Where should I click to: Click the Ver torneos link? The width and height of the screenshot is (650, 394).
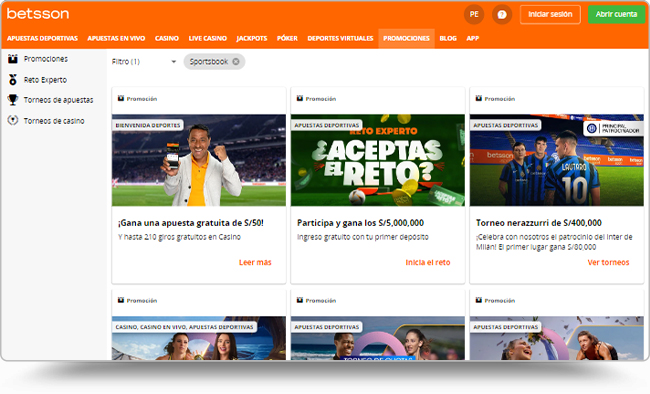(608, 262)
